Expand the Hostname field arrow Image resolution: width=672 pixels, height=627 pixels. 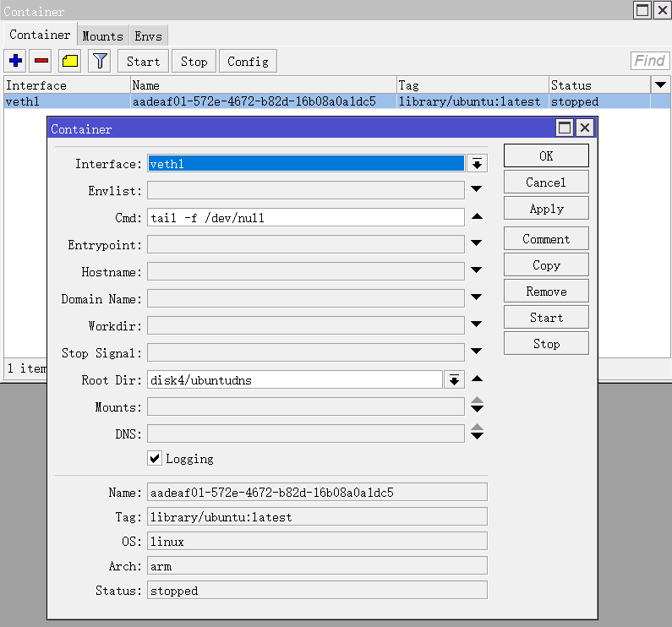pyautogui.click(x=477, y=271)
